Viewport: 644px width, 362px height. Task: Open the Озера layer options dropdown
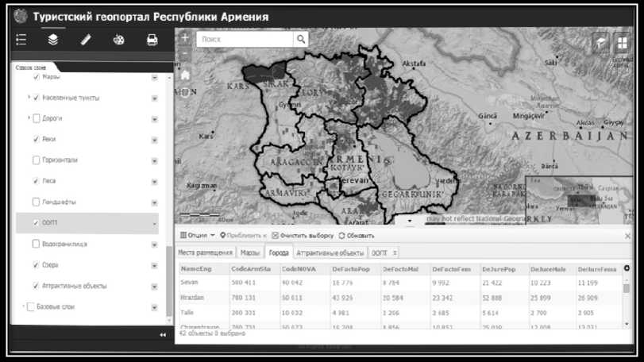154,266
